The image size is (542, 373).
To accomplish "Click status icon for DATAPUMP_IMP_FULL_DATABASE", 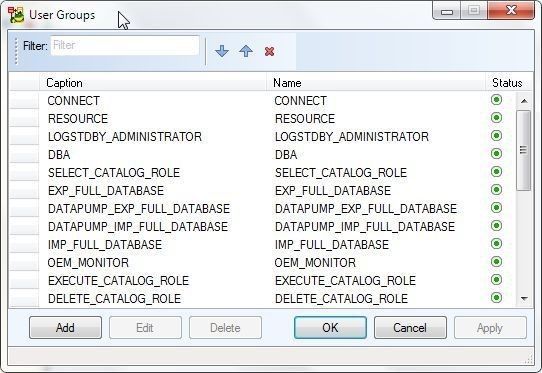I will click(496, 226).
